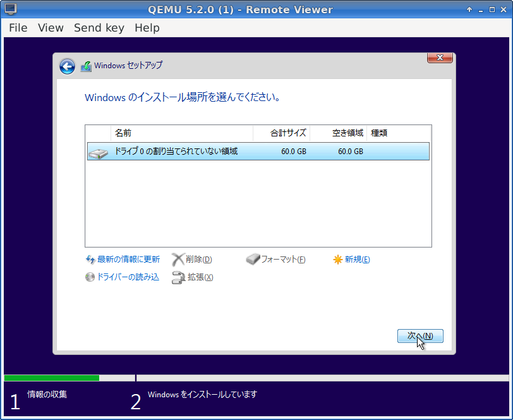This screenshot has width=513, height=420.
Task: Click the delete X icon beside 削除
Action: point(178,260)
